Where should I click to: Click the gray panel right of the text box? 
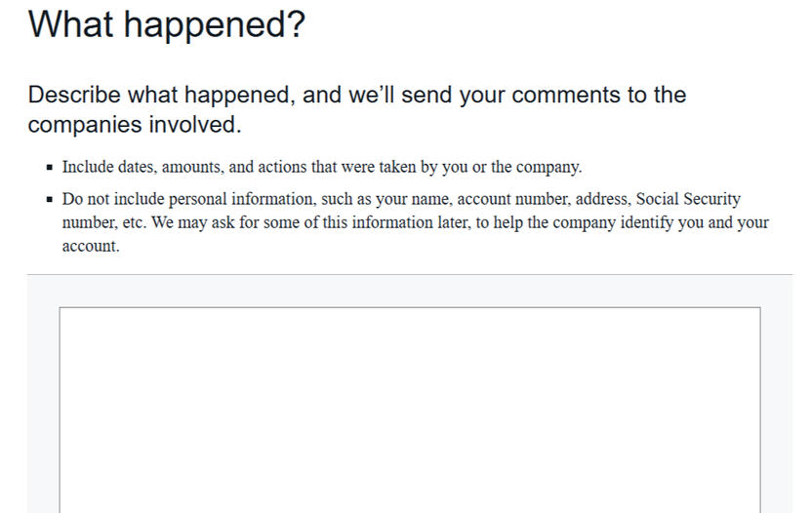(x=776, y=410)
